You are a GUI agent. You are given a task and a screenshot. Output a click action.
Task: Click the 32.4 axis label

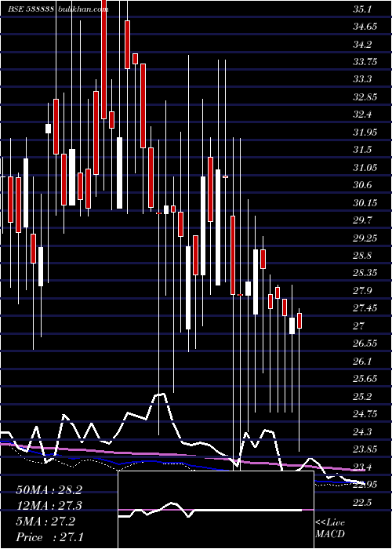[x=362, y=115]
